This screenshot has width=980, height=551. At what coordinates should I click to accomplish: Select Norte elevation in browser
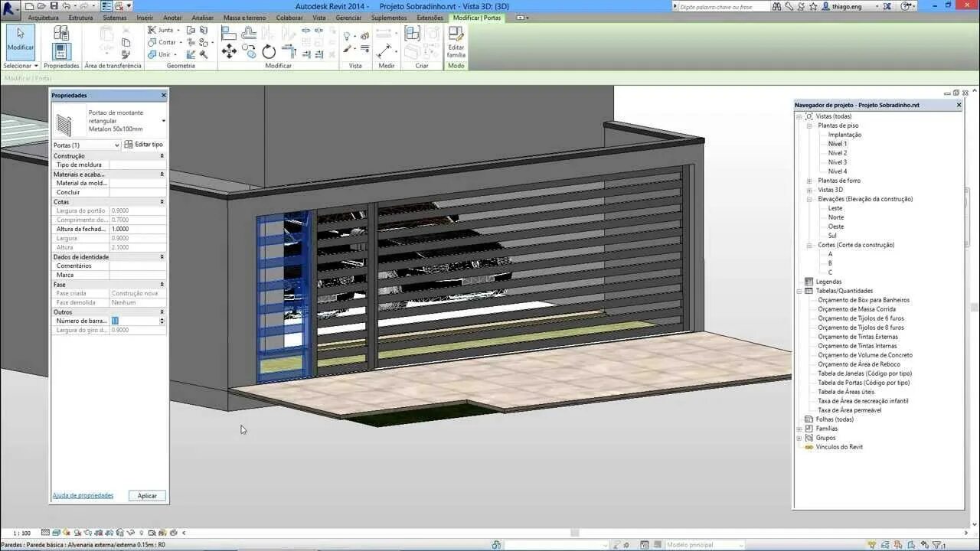(x=835, y=217)
